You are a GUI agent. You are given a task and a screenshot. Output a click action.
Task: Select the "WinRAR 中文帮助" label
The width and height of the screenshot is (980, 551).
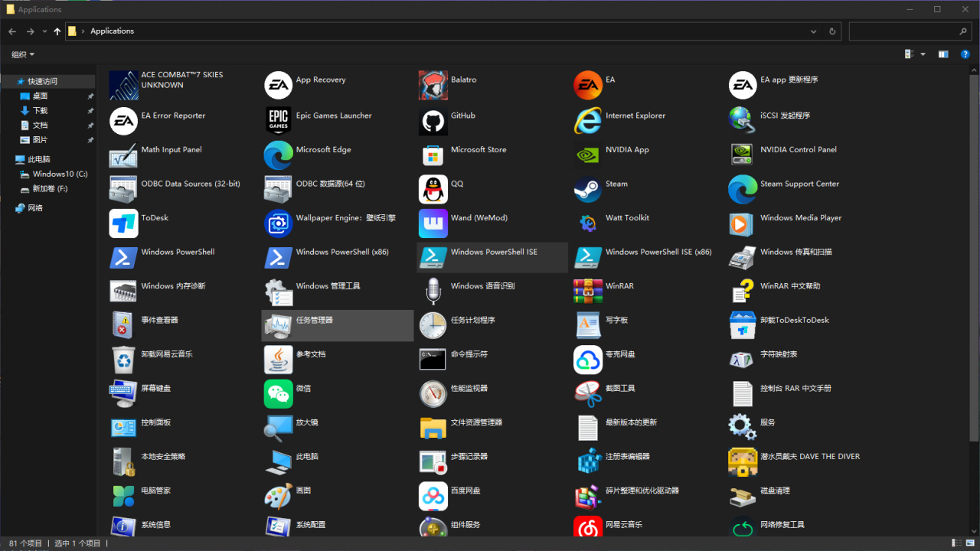coord(790,286)
